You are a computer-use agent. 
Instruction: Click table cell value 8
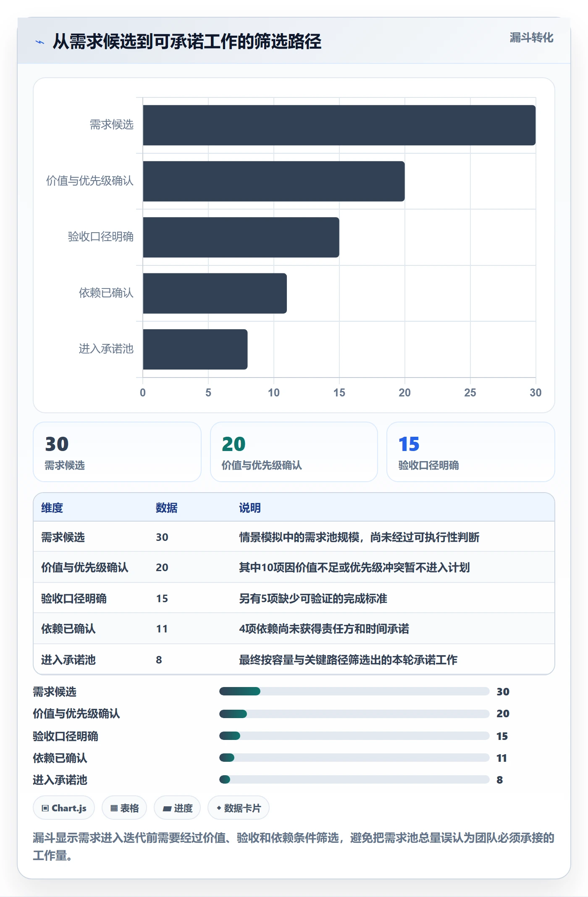pyautogui.click(x=159, y=660)
